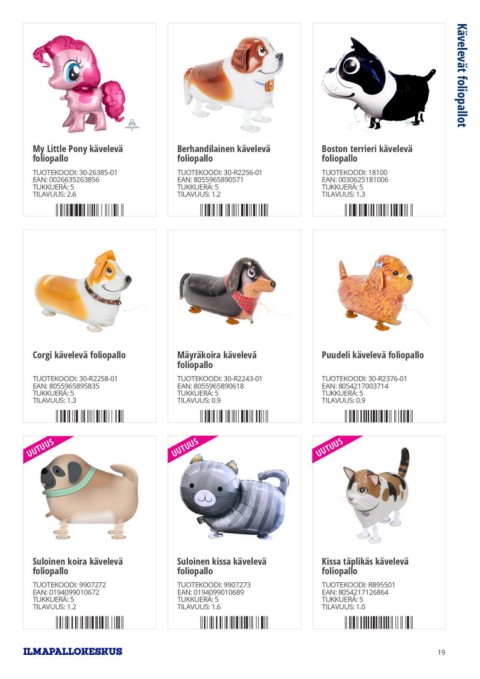Click the barcode under Boston terrieri
480x679 pixels.
pyautogui.click(x=379, y=210)
